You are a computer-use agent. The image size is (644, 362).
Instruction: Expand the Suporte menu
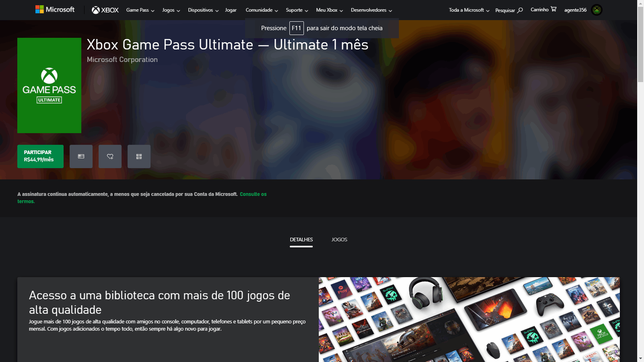(x=297, y=10)
